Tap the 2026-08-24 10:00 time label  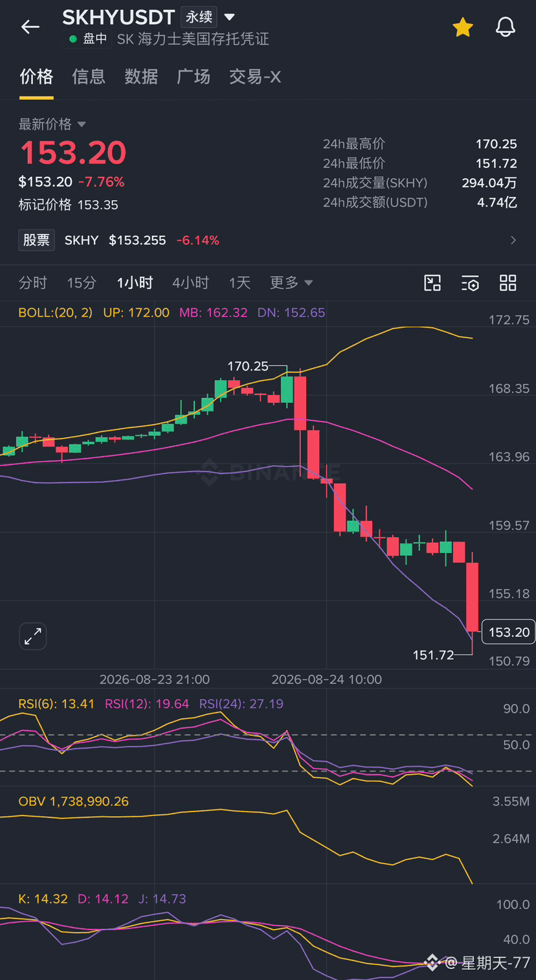pos(327,679)
